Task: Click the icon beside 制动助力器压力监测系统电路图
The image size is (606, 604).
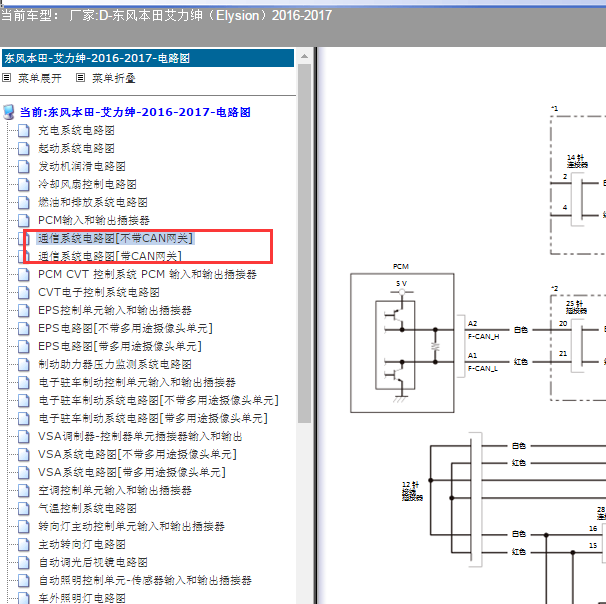Action: point(24,364)
